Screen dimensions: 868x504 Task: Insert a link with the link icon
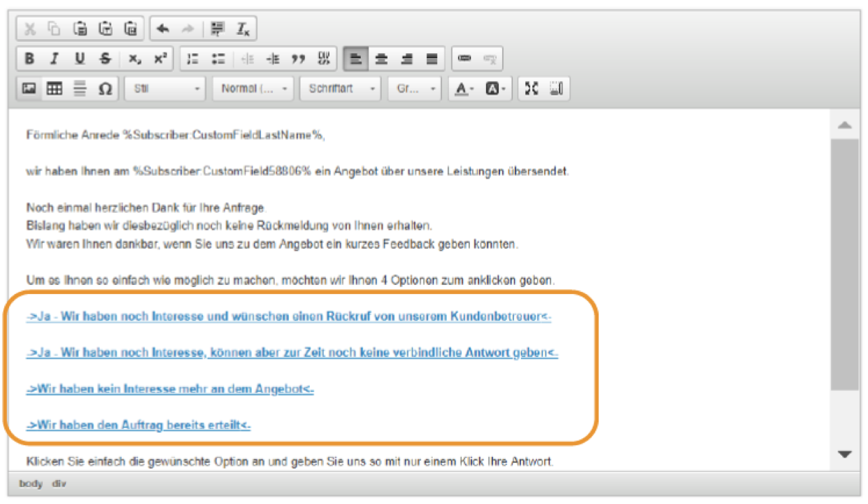[x=464, y=59]
